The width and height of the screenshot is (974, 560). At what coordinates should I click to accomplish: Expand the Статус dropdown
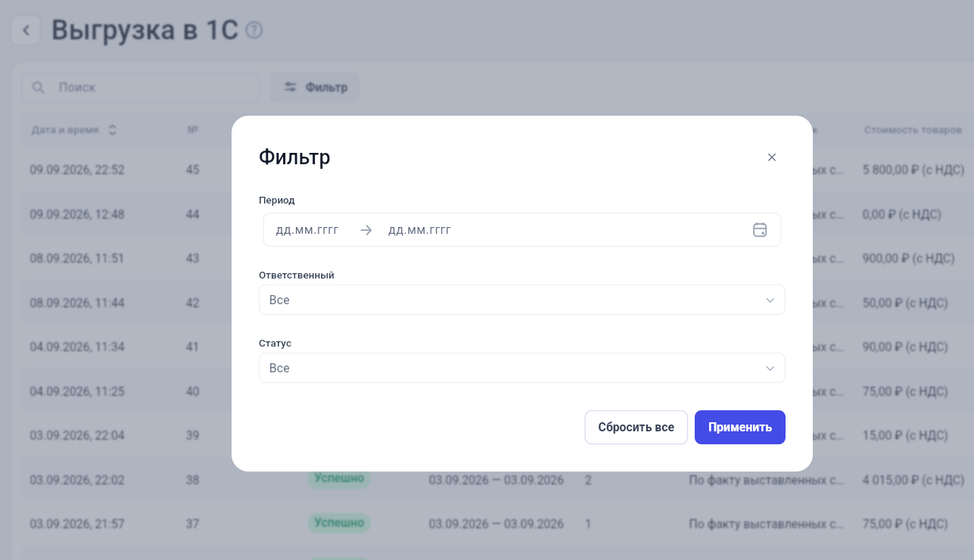[522, 368]
